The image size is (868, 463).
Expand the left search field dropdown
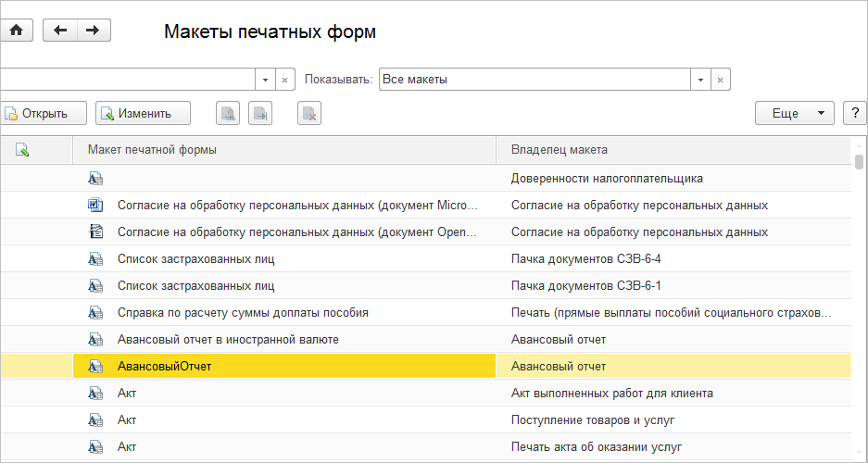pyautogui.click(x=266, y=80)
